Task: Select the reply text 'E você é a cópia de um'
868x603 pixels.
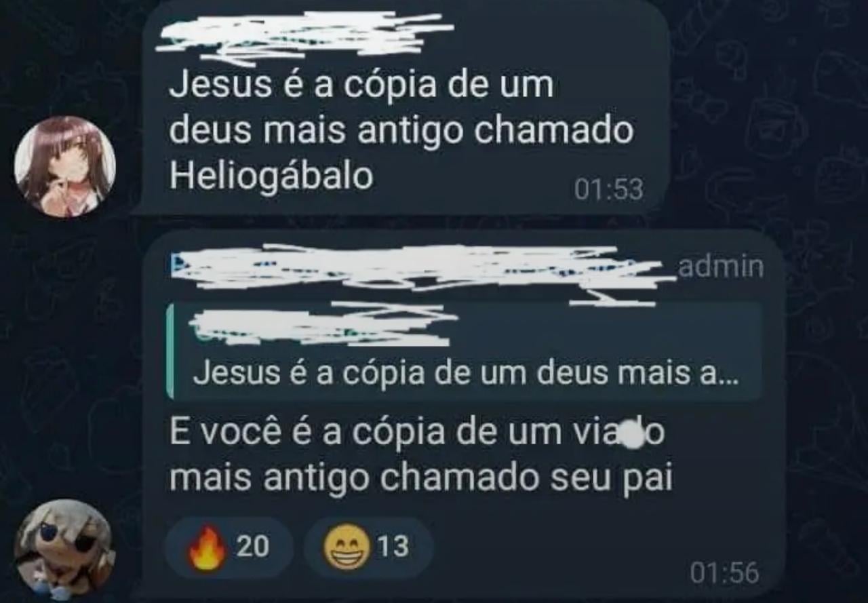Action: 365,434
